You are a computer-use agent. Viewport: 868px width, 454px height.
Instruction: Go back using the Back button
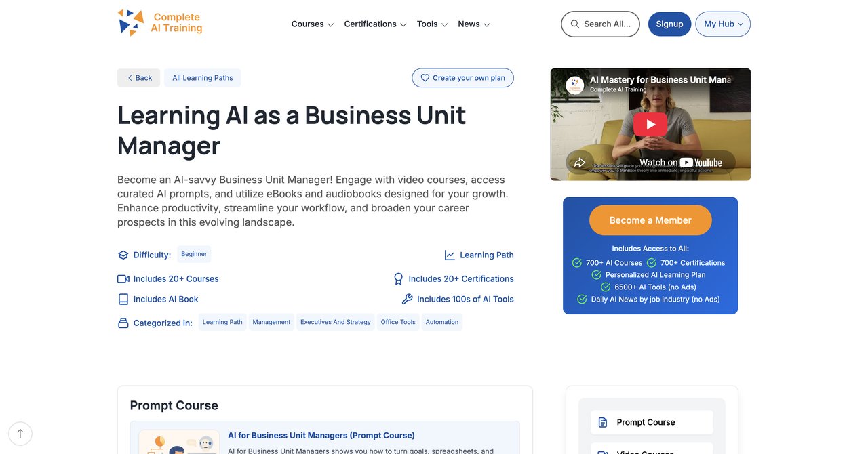pos(139,78)
